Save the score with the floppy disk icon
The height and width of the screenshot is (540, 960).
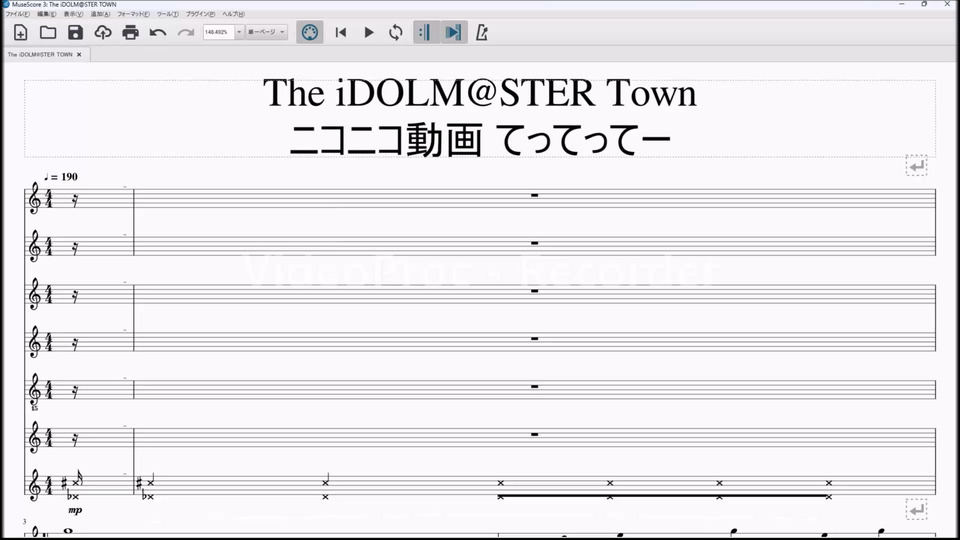[75, 32]
